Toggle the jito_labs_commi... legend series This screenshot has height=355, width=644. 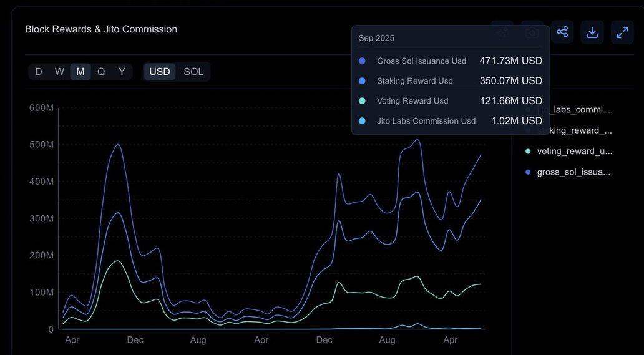[573, 110]
